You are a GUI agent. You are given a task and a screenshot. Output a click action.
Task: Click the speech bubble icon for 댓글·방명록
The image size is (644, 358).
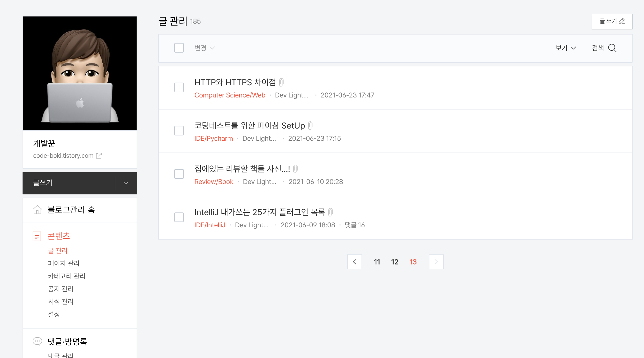37,341
